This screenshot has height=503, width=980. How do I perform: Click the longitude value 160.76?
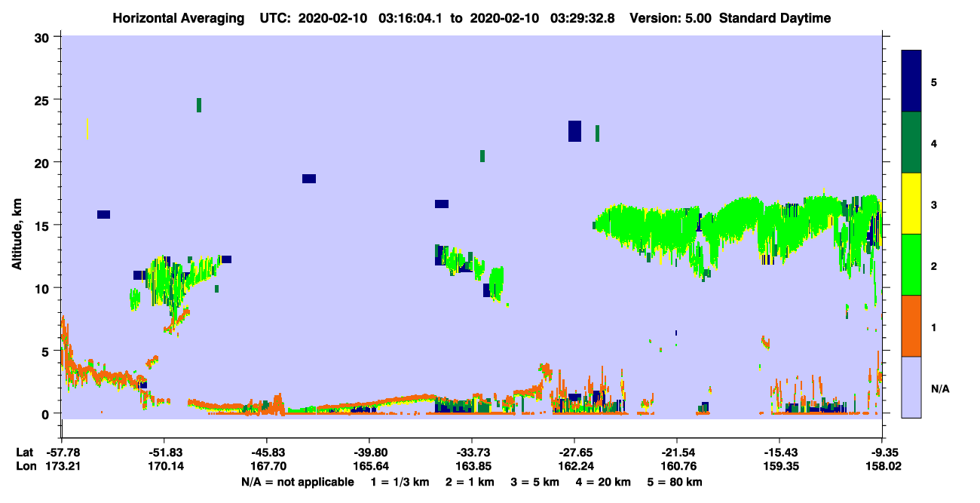click(x=677, y=466)
